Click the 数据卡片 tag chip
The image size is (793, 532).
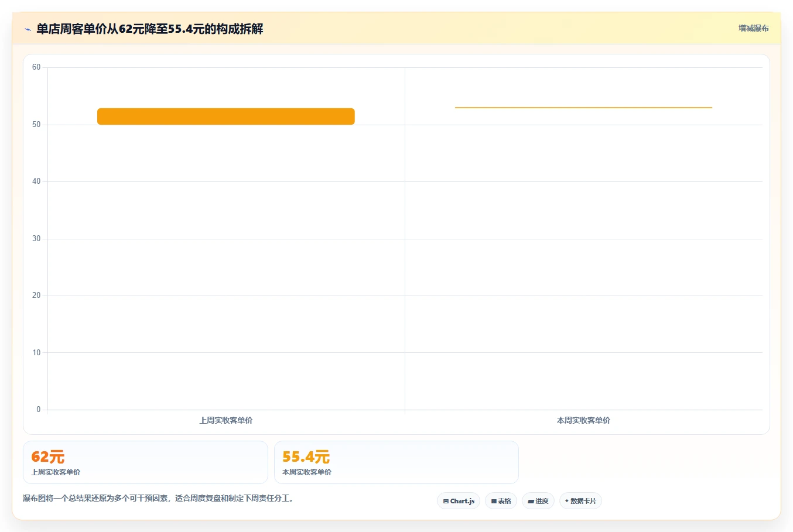[x=580, y=501]
